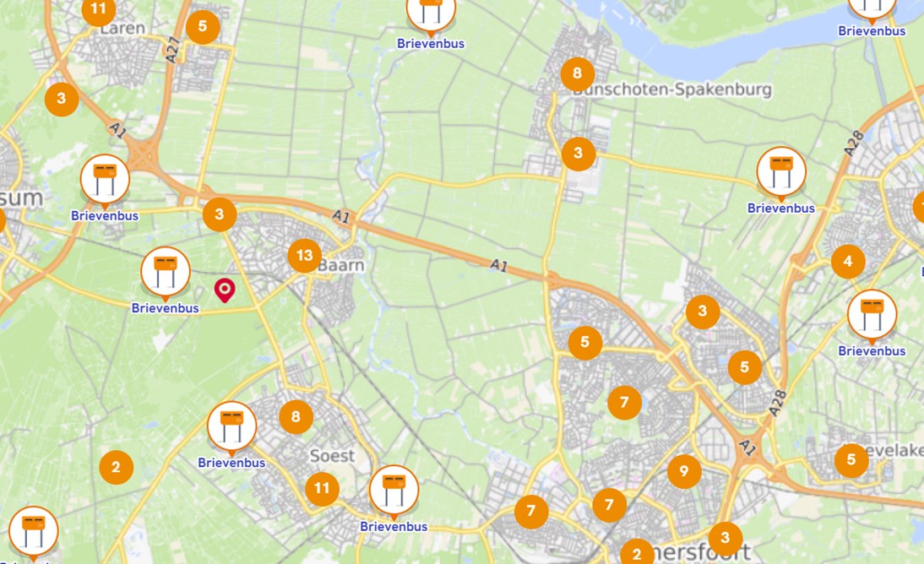Open the Brievenbus marker west of the red pin
Image resolution: width=924 pixels, height=564 pixels.
[166, 272]
